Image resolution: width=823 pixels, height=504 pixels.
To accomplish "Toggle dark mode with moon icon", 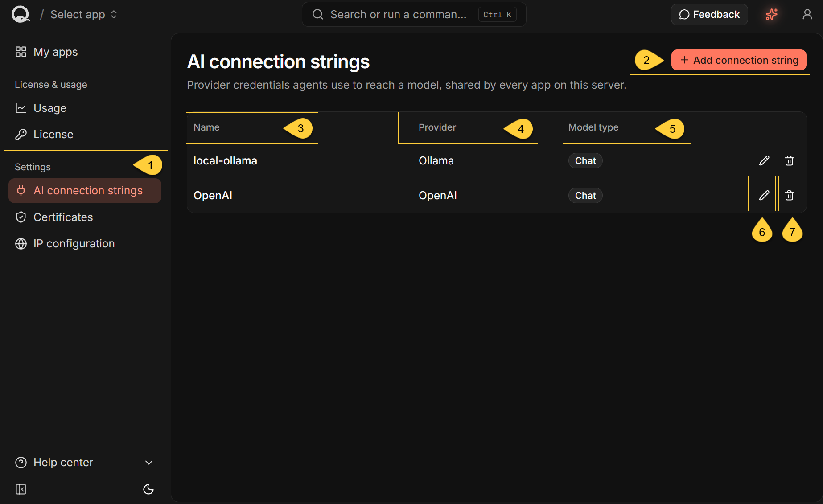I will pos(148,489).
